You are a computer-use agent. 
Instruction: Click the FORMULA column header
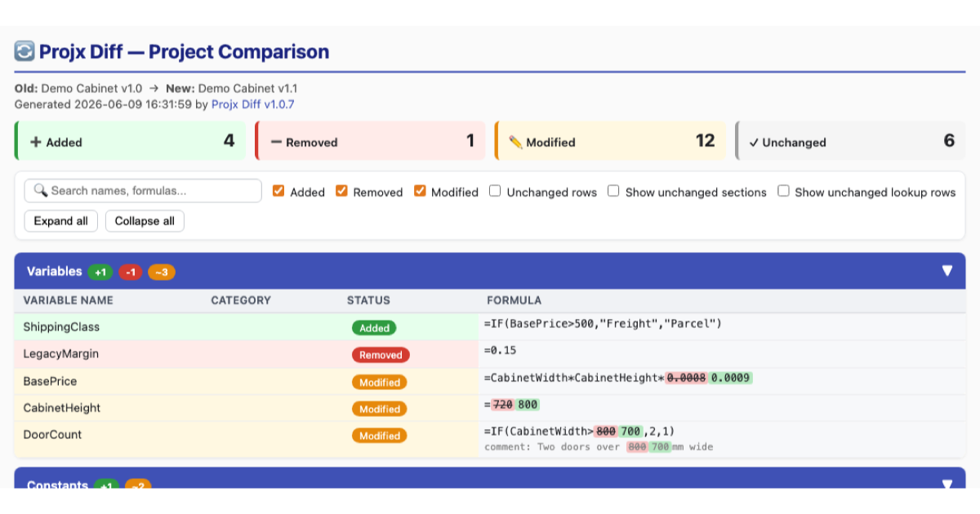[514, 300]
